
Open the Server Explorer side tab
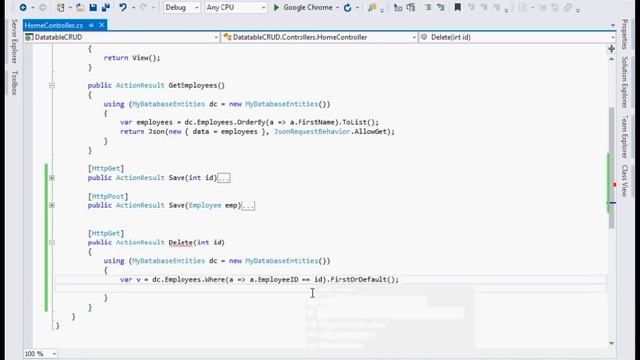pyautogui.click(x=14, y=41)
